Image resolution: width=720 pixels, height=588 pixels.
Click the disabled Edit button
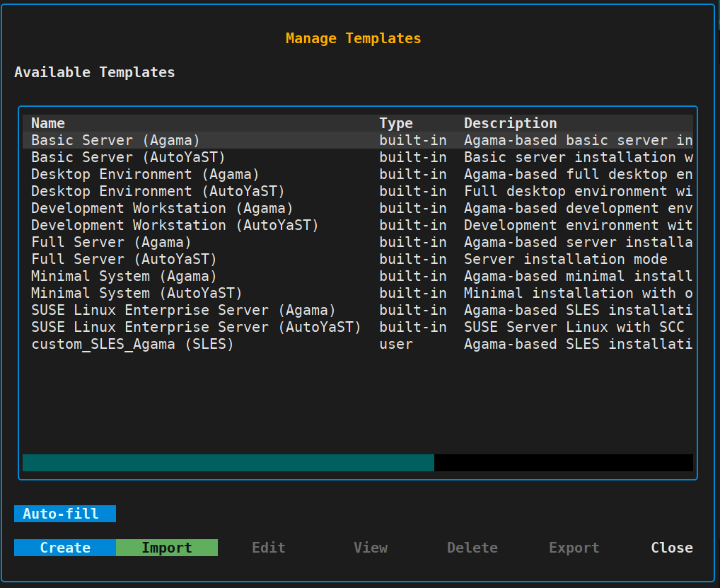268,547
